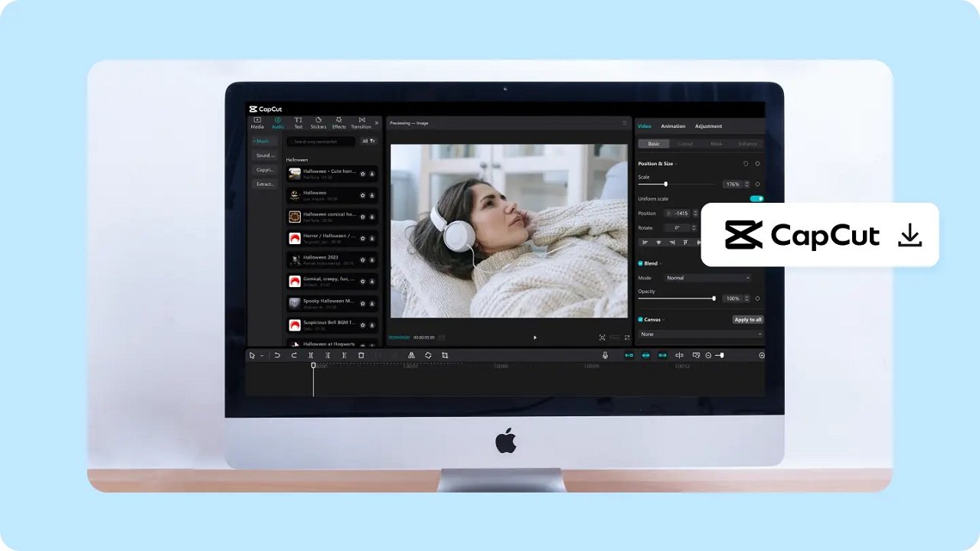Open the Text panel
The width and height of the screenshot is (980, 551).
coord(299,122)
